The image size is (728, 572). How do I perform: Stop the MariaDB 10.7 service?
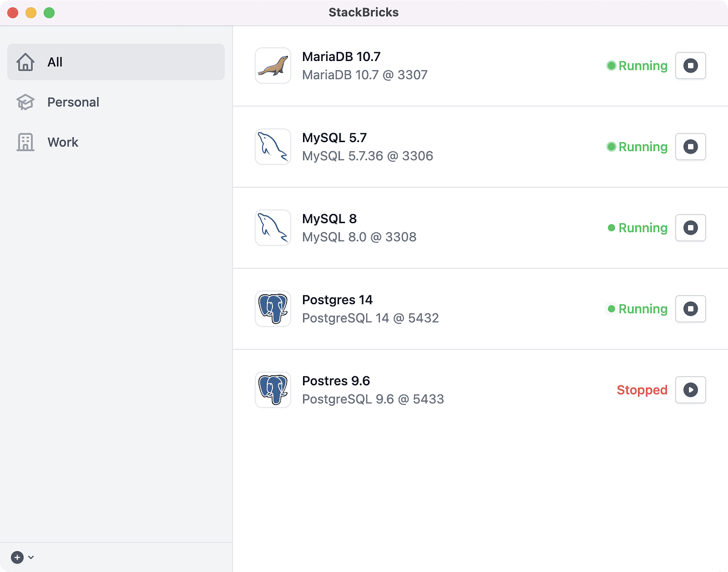point(690,66)
